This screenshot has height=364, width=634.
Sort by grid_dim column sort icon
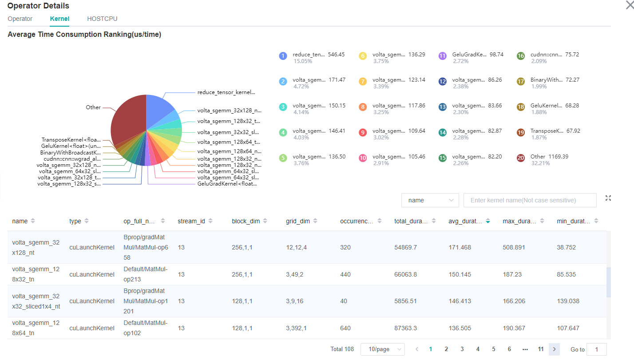pyautogui.click(x=315, y=221)
